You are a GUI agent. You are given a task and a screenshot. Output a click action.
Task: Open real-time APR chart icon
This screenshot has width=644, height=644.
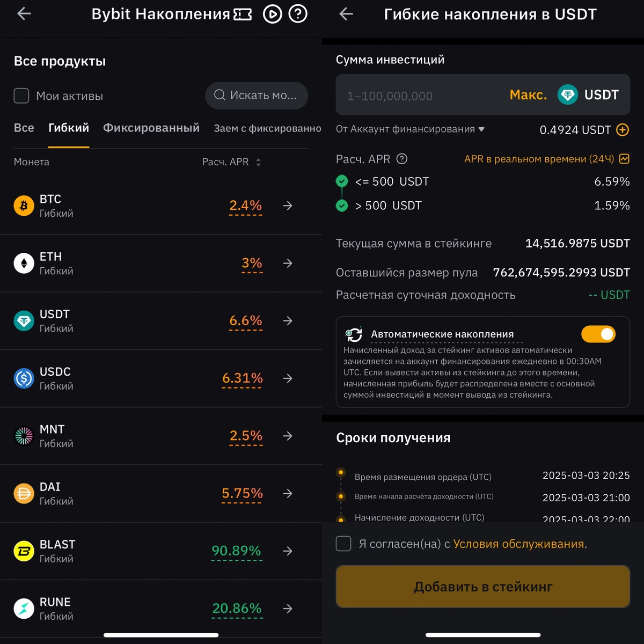(x=624, y=159)
